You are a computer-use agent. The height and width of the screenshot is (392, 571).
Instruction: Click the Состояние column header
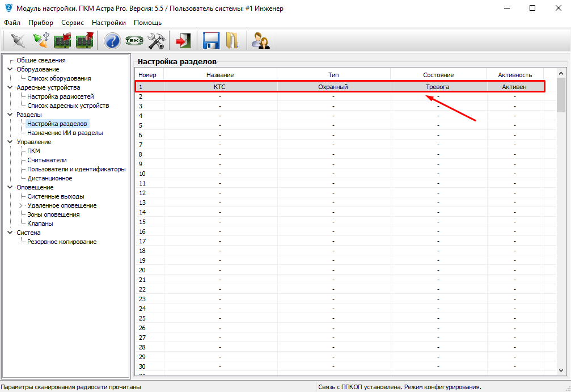(438, 75)
